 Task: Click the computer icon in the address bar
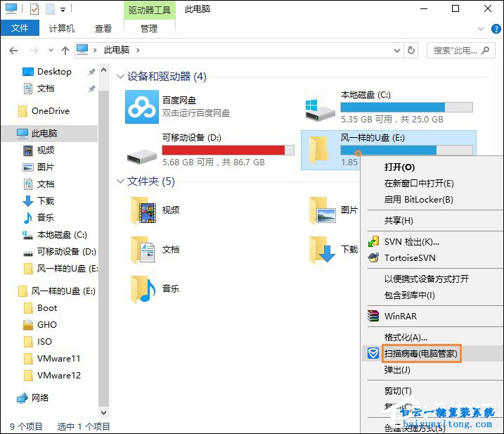82,50
